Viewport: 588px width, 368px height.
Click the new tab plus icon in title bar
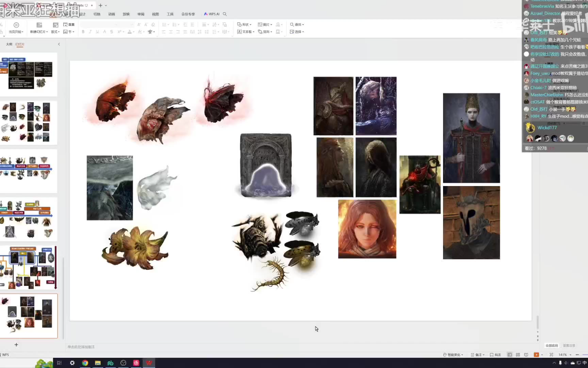pyautogui.click(x=100, y=5)
